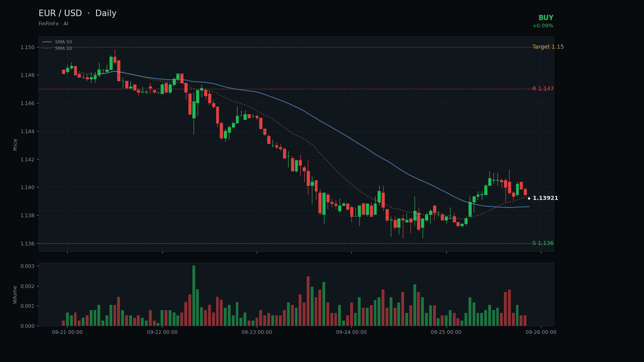Click the green BUY signal label
The width and height of the screenshot is (644, 362).
click(546, 18)
